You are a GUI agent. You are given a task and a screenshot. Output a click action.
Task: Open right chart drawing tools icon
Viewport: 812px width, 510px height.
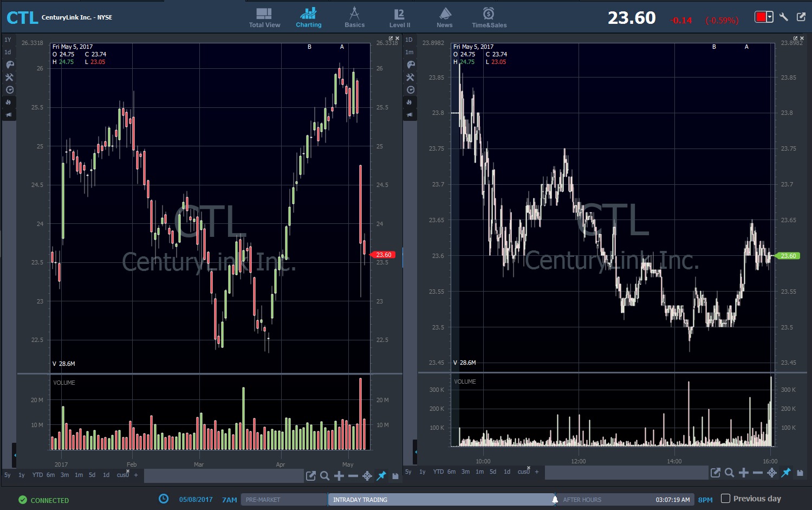[410, 77]
